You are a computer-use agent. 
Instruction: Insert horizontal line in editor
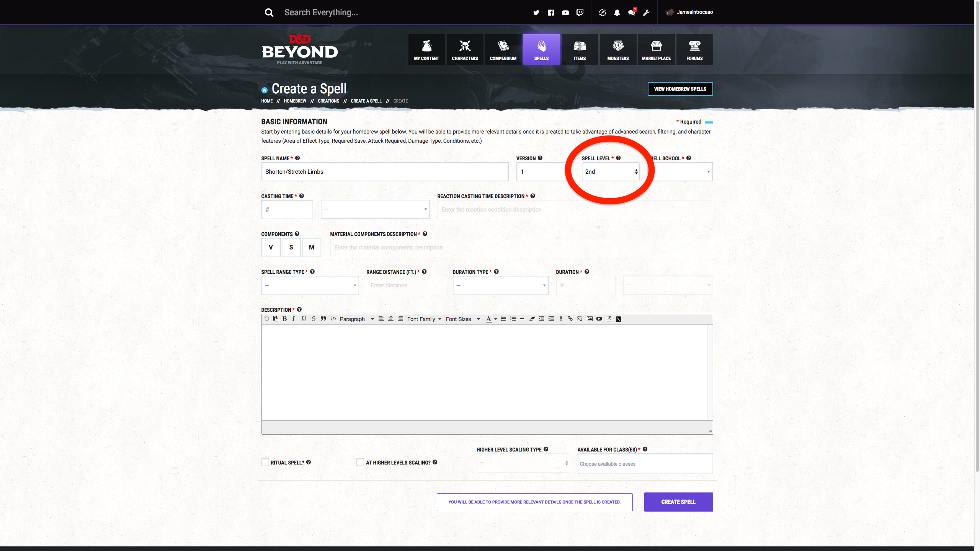click(x=522, y=319)
